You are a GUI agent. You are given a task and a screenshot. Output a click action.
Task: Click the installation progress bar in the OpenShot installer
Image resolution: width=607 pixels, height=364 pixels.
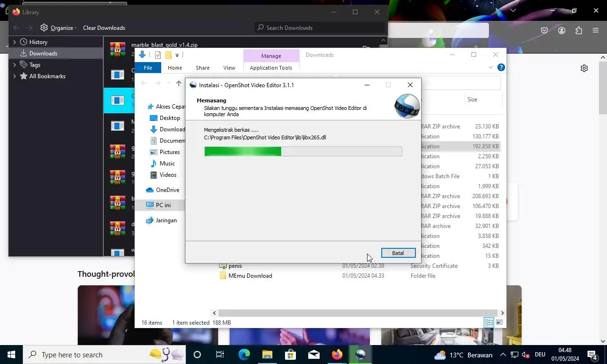tap(303, 151)
